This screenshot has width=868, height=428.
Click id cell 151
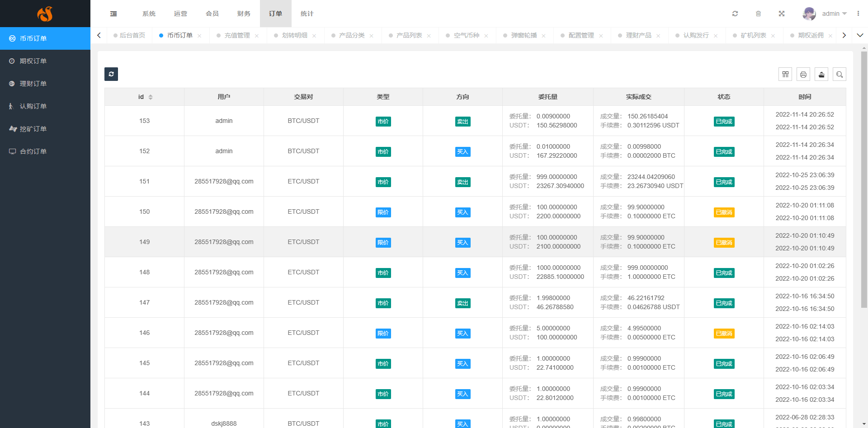tap(144, 181)
